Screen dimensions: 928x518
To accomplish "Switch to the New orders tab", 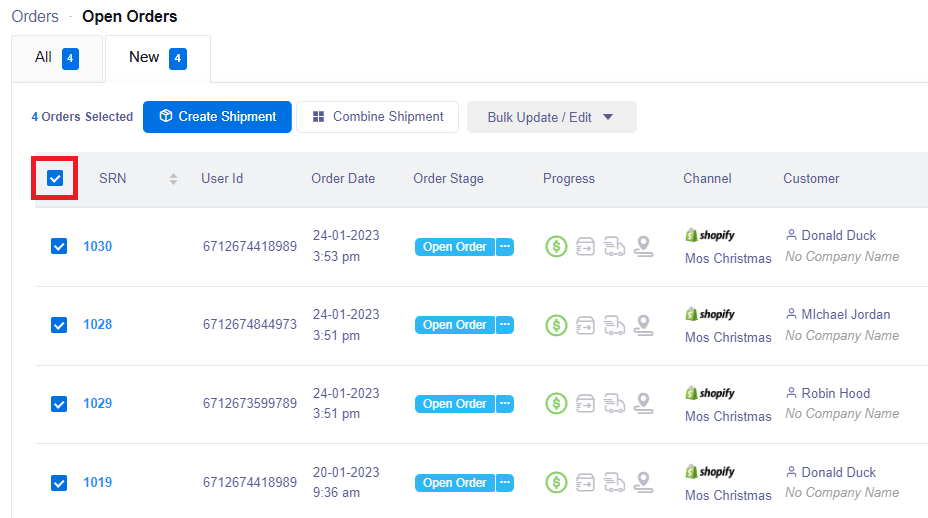I will 157,58.
